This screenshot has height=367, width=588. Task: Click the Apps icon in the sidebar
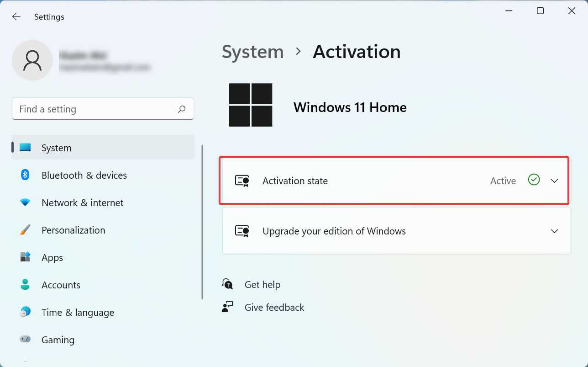(x=25, y=257)
